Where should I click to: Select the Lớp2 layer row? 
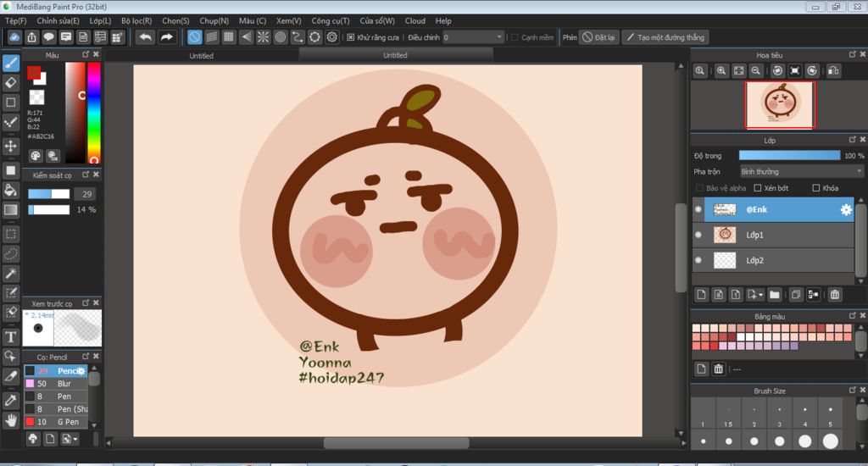coord(773,260)
